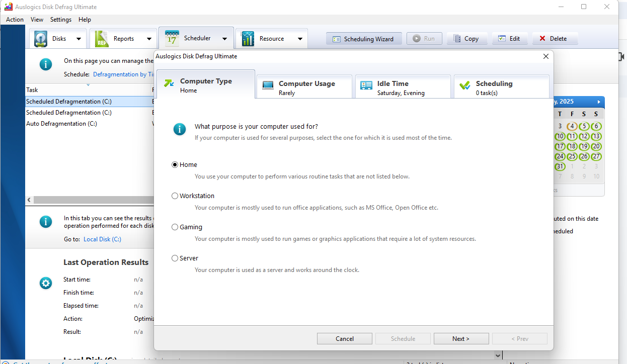
Task: Click the Scheduling Wizard button
Action: [x=364, y=39]
